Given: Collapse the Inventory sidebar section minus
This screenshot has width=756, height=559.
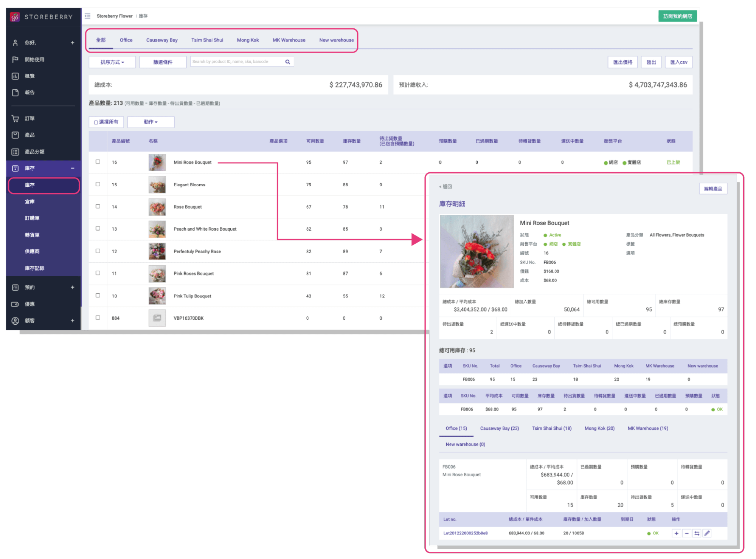Looking at the screenshot, I should click(x=72, y=168).
